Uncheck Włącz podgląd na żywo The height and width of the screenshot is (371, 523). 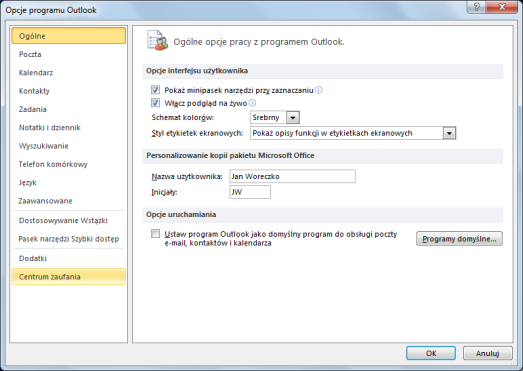tap(155, 102)
